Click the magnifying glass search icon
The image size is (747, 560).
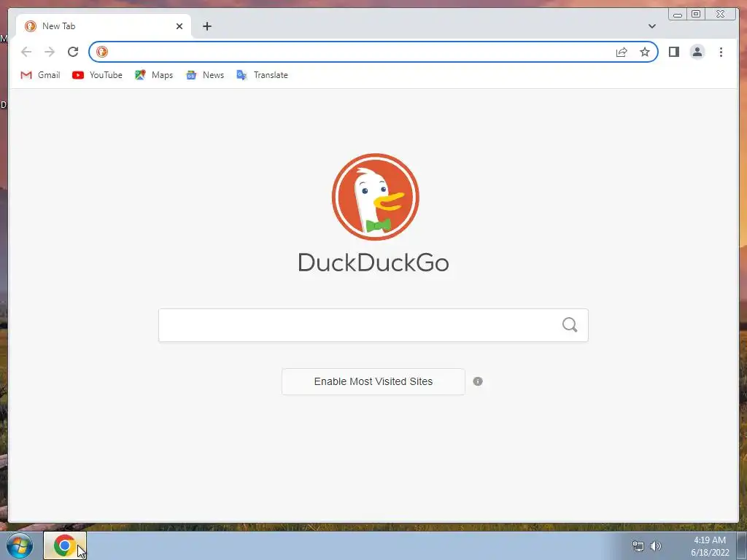coord(570,325)
